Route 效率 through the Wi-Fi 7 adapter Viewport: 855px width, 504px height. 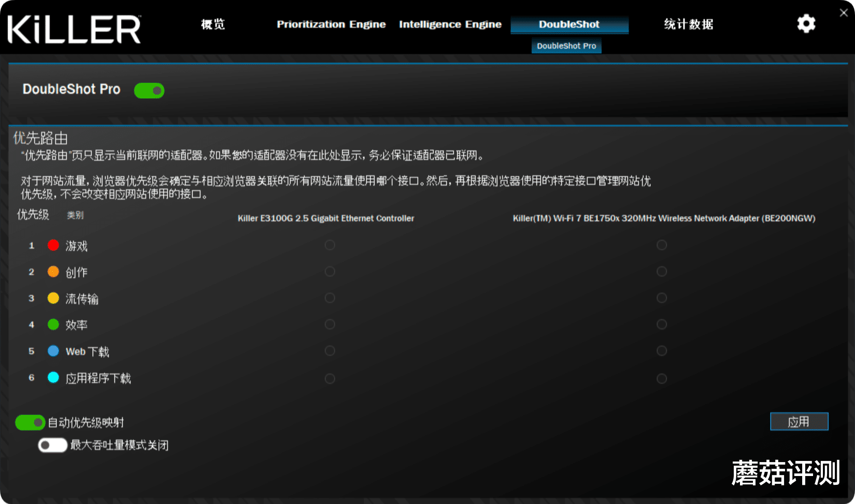click(662, 324)
